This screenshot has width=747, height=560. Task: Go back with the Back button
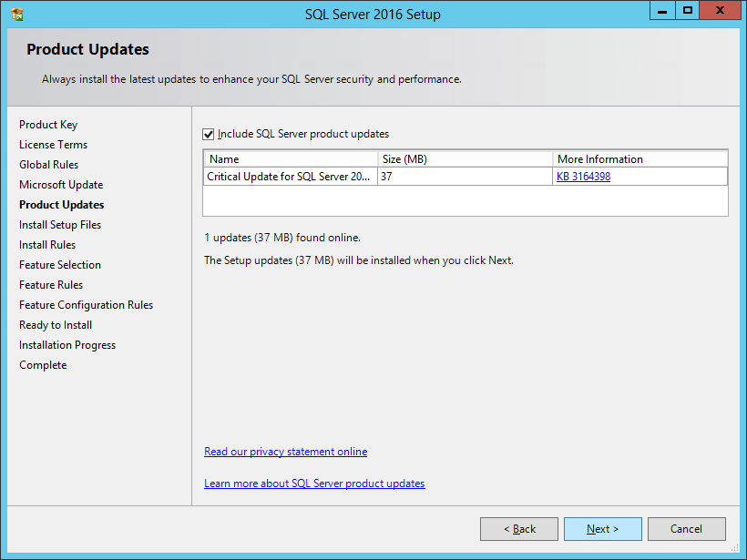519,529
